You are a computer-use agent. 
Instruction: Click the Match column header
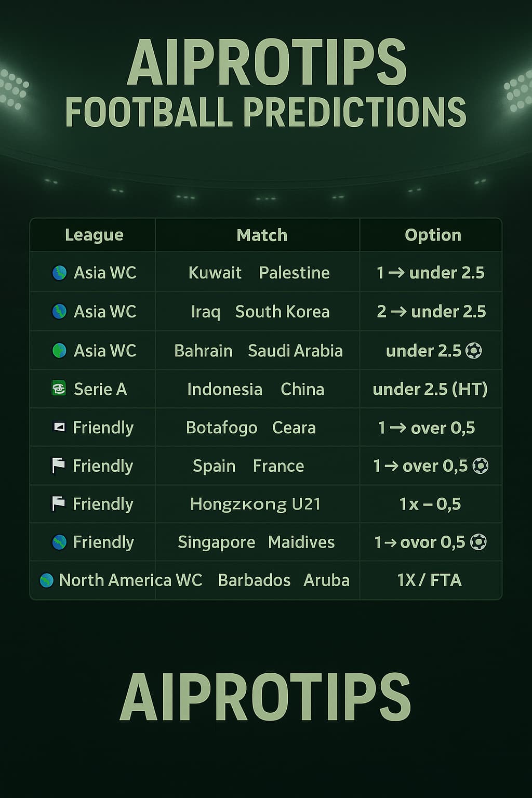[x=262, y=235]
